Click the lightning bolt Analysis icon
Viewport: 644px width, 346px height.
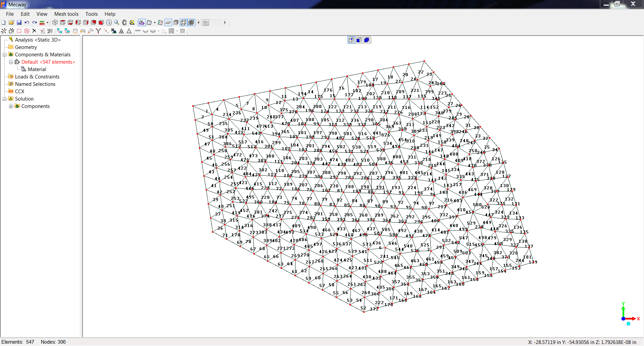(x=11, y=39)
